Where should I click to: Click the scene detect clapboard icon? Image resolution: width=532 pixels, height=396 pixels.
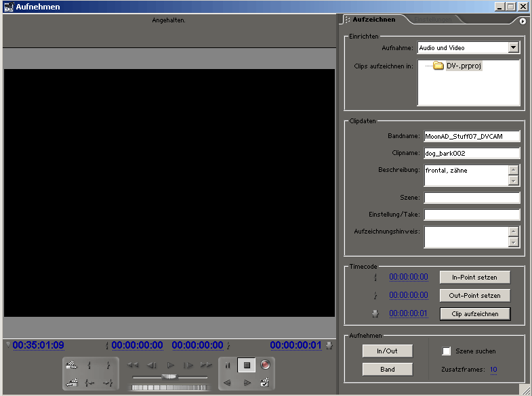(264, 382)
